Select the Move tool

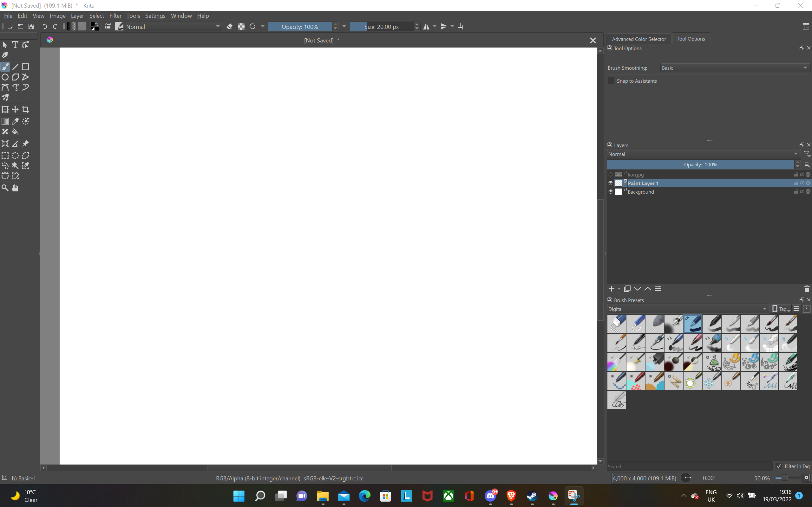[x=15, y=109]
